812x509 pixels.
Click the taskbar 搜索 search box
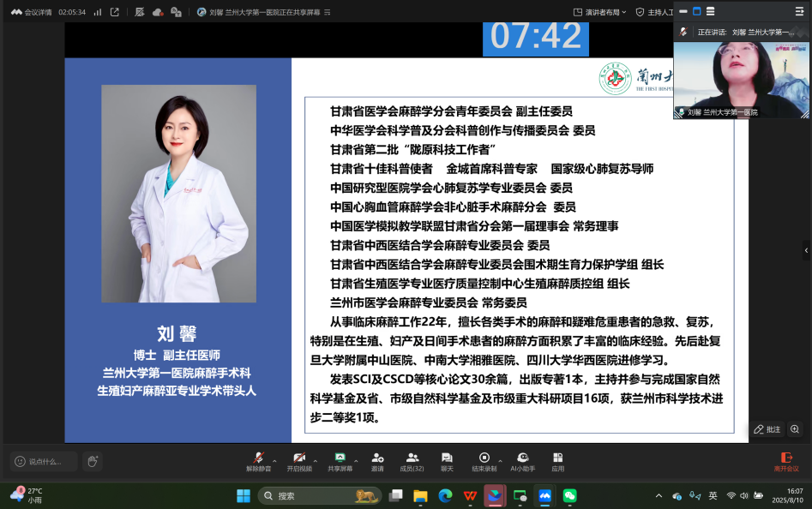tap(320, 495)
